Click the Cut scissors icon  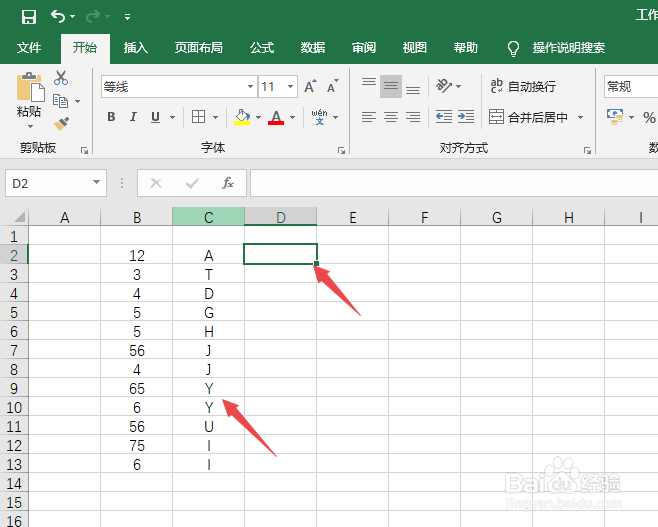click(x=61, y=78)
